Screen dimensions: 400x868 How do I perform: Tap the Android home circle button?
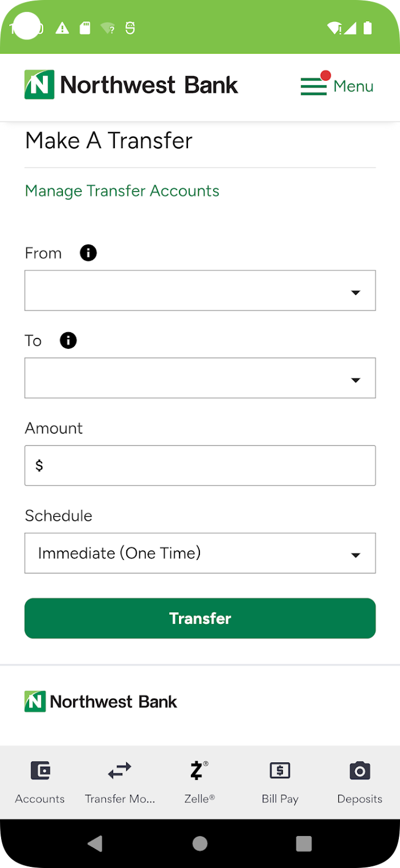200,843
